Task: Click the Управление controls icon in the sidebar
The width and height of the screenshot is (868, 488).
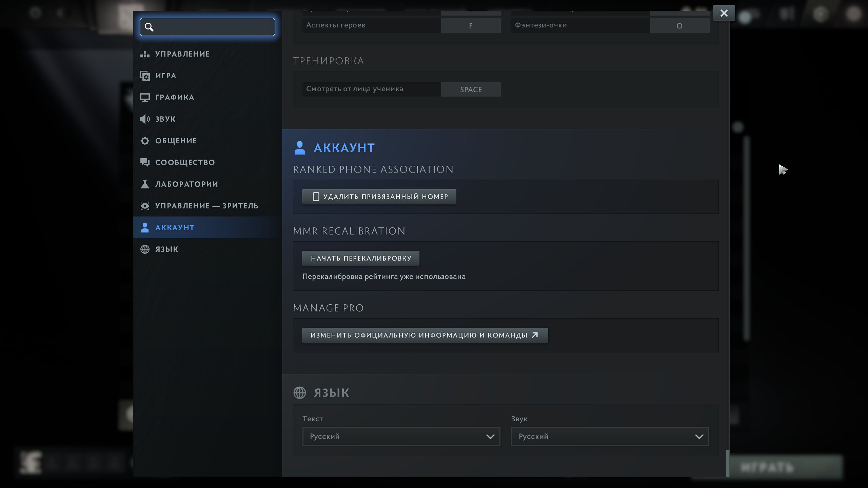Action: (145, 54)
